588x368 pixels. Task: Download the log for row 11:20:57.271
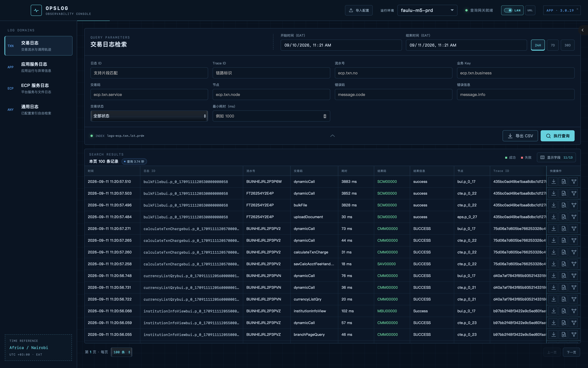point(553,229)
